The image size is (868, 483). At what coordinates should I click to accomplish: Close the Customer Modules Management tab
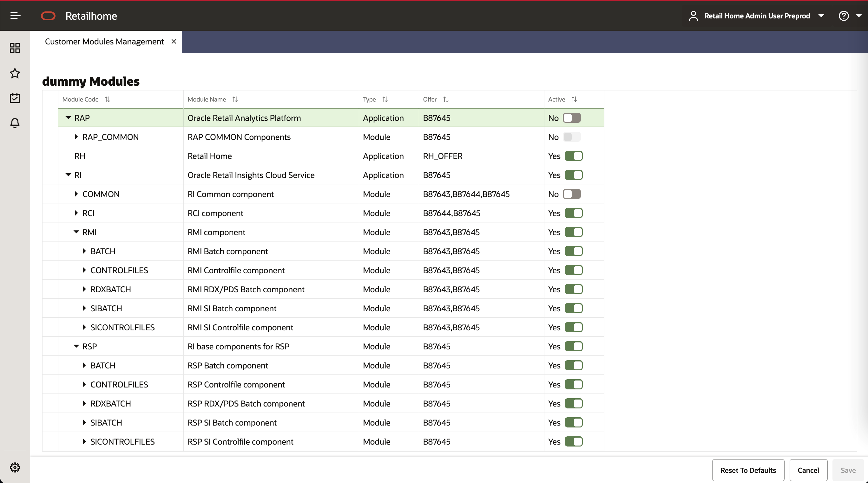[174, 42]
